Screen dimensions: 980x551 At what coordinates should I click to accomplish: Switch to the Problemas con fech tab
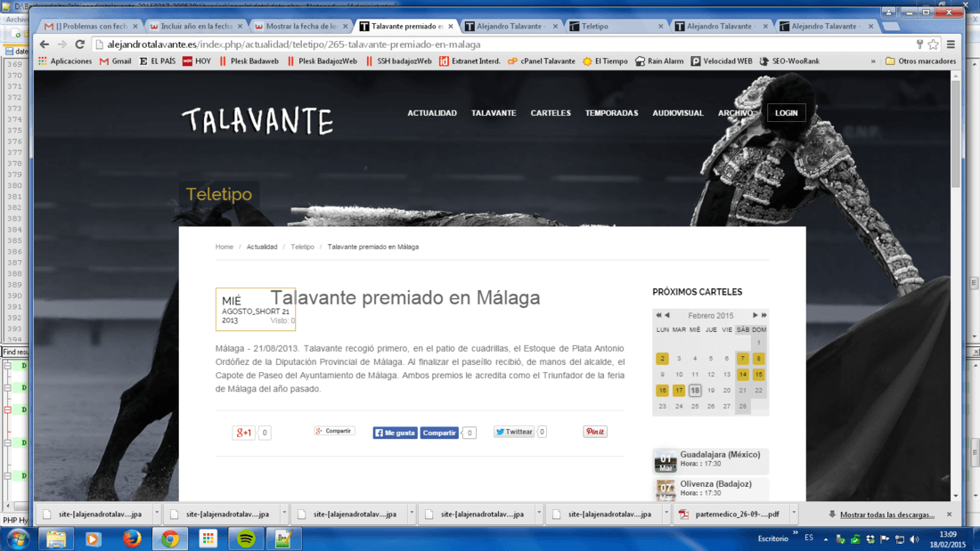(91, 26)
